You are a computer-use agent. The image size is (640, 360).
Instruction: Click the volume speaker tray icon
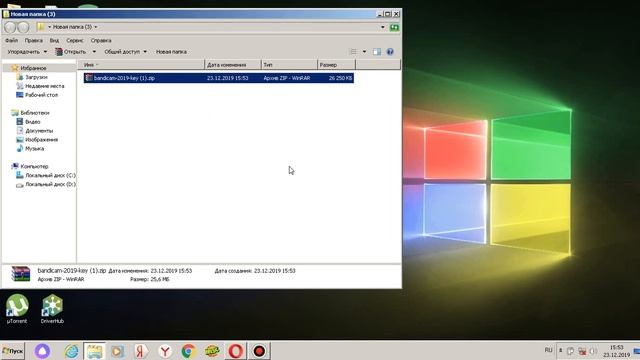pos(593,351)
